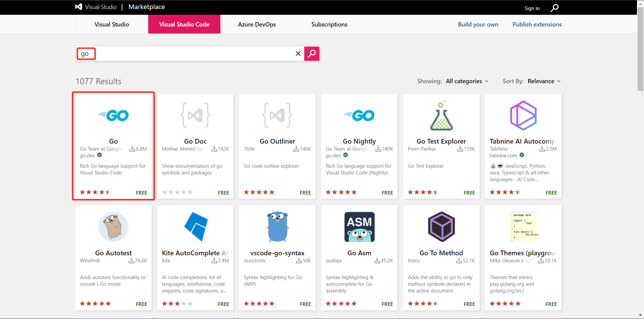
Task: Click the Go Test Explorer flask icon
Action: (x=441, y=115)
